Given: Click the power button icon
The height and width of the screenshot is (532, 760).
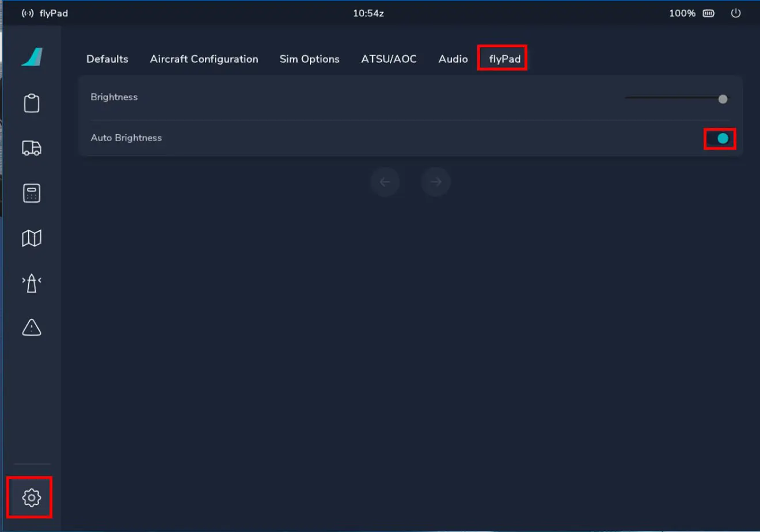Looking at the screenshot, I should tap(736, 13).
